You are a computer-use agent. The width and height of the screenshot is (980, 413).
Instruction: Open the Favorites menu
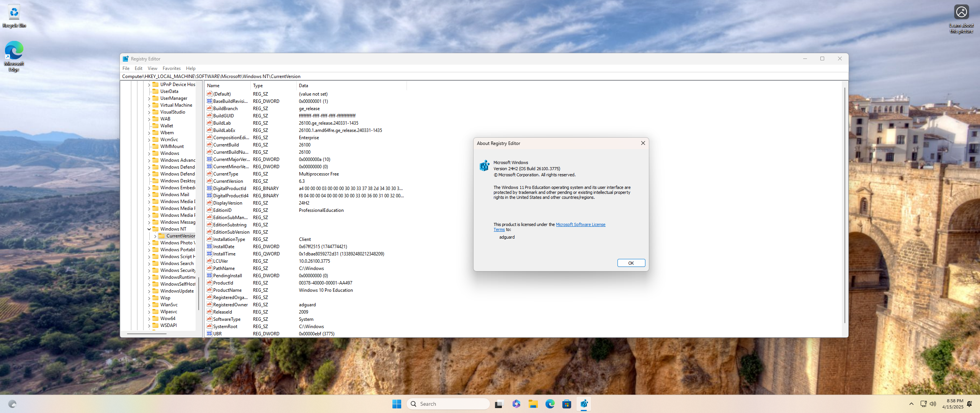pos(171,68)
